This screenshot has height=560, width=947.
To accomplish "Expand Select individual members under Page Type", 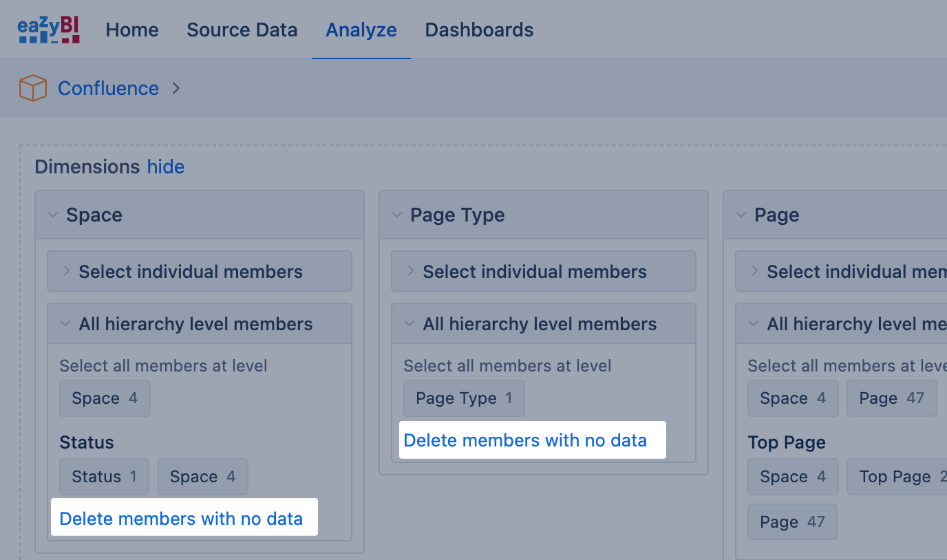I will (534, 272).
